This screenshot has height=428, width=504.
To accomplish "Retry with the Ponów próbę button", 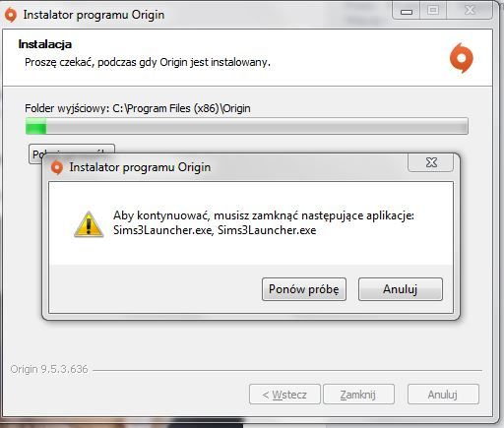I will pos(304,289).
